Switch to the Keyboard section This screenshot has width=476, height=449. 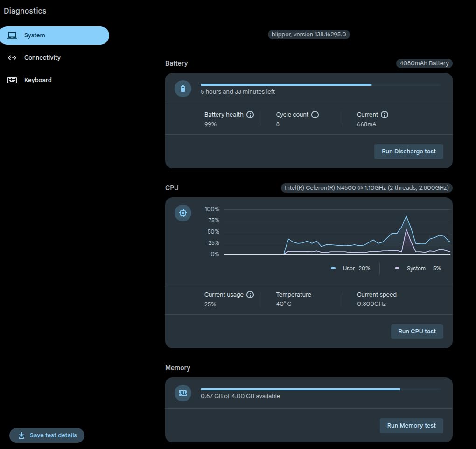[x=38, y=80]
